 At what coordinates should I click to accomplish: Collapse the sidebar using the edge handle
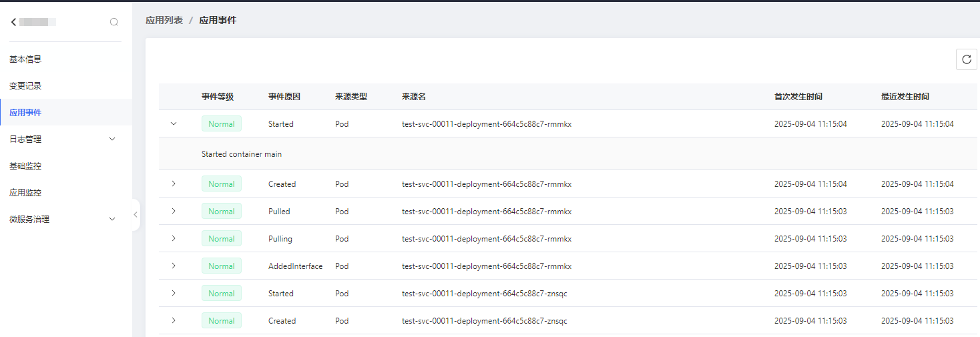point(136,215)
